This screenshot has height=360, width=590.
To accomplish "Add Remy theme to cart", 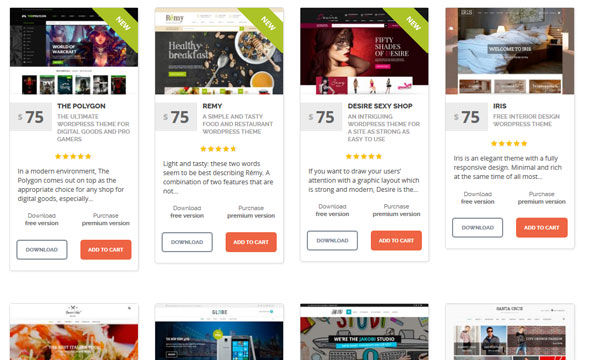I will [x=251, y=242].
